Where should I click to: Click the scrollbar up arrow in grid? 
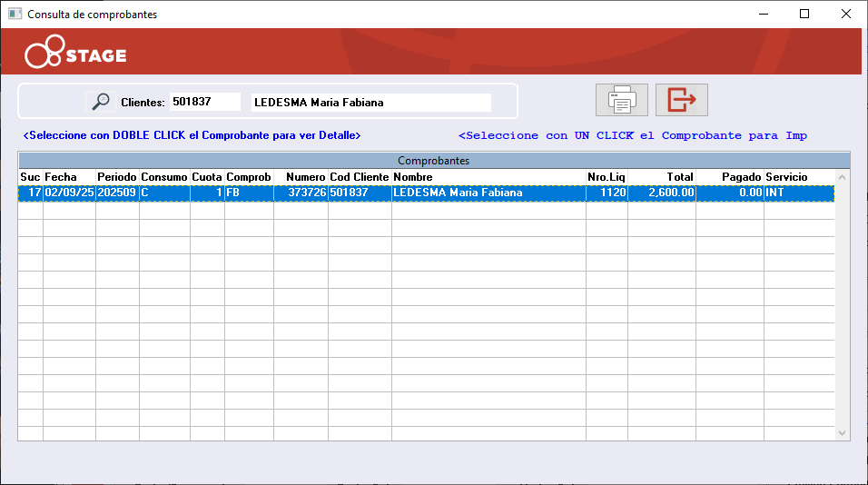pyautogui.click(x=842, y=177)
